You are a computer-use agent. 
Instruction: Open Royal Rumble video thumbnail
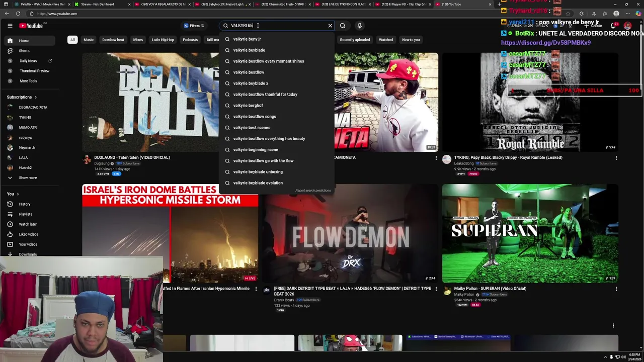tap(530, 102)
